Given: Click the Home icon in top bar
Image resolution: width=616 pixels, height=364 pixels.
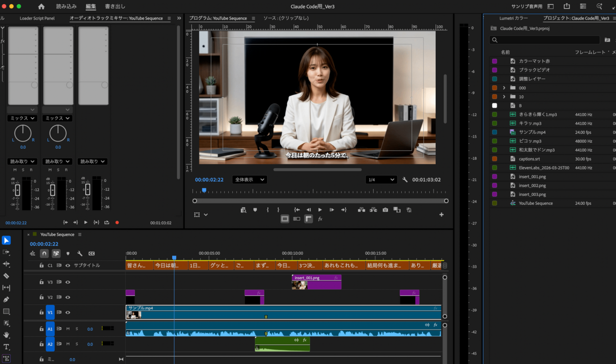Looking at the screenshot, I should (x=42, y=7).
